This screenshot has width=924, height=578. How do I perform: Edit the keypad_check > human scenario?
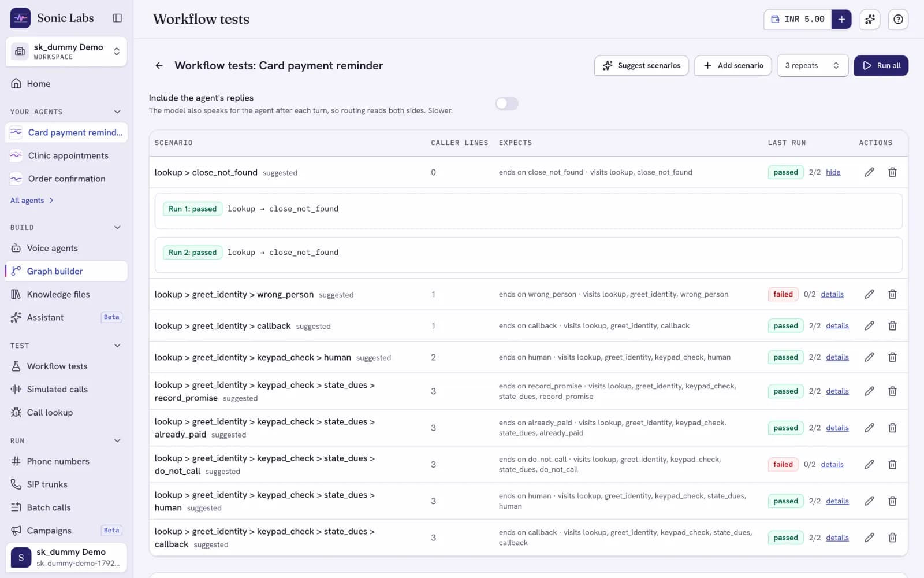click(x=869, y=357)
